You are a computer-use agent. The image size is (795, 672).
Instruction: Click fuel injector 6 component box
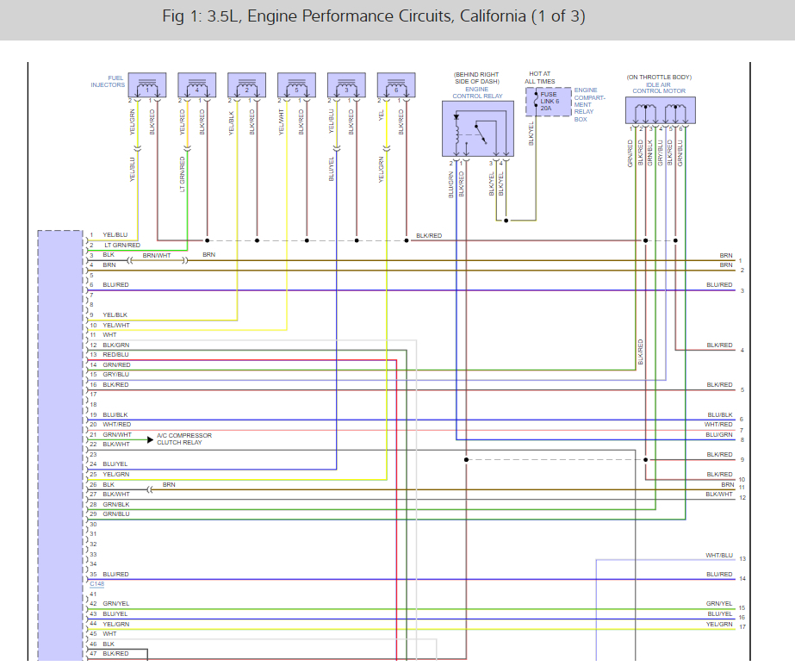(x=396, y=84)
